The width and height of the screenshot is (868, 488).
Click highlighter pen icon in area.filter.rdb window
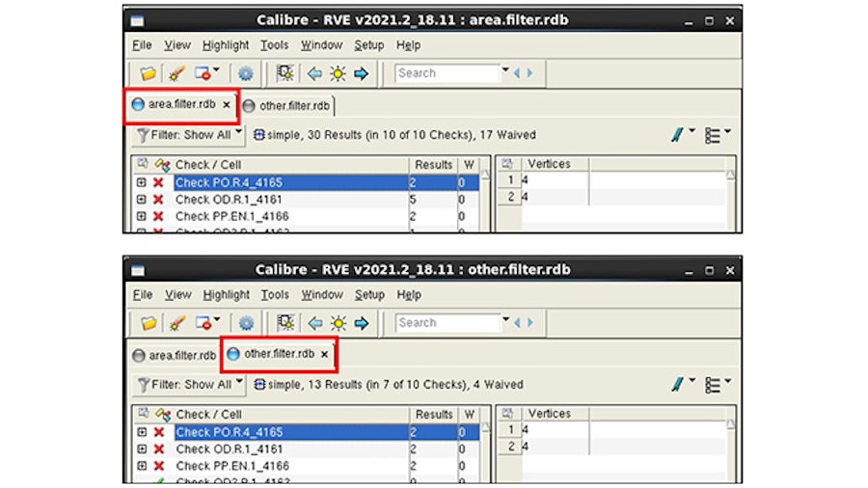176,73
